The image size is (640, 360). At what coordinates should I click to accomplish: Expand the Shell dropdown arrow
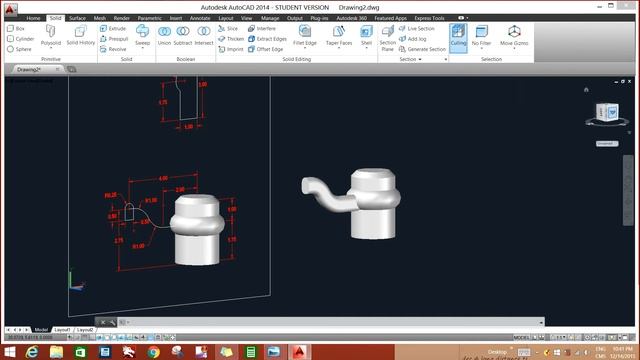[x=366, y=48]
